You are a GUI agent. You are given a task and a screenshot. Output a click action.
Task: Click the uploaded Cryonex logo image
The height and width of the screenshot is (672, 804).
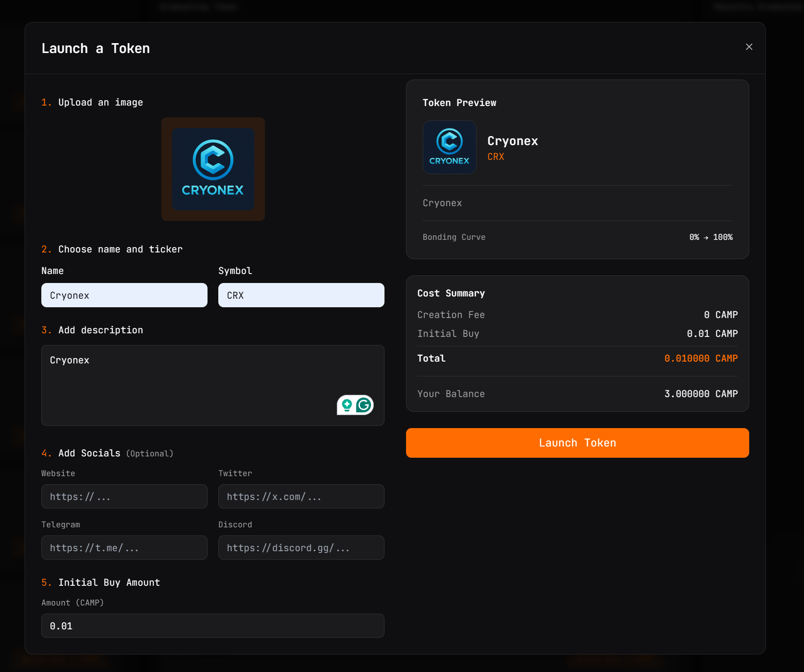pyautogui.click(x=213, y=169)
